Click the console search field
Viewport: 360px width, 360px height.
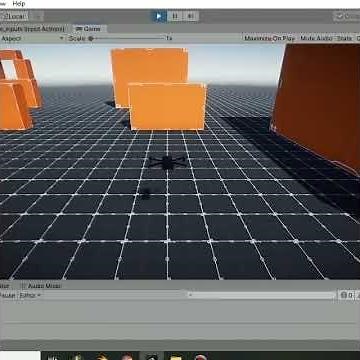click(x=260, y=295)
